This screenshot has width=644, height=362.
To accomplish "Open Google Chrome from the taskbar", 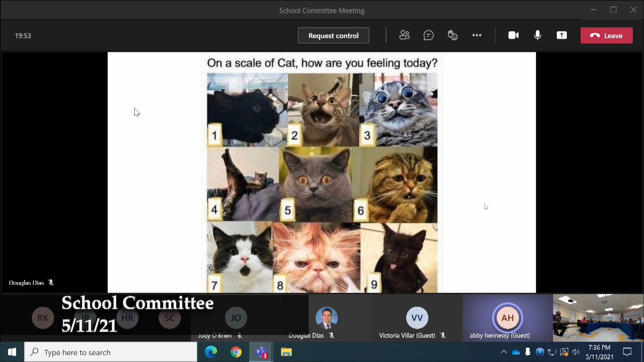I will click(236, 352).
